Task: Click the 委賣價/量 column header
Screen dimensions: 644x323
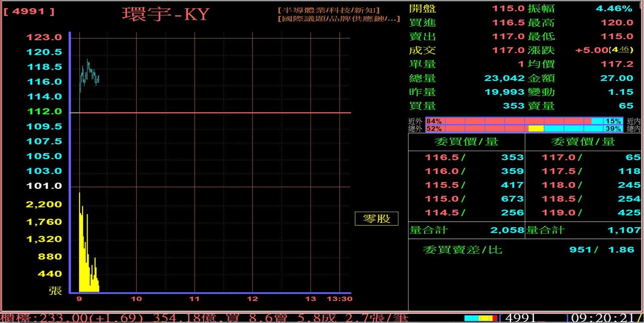Action: coord(583,142)
